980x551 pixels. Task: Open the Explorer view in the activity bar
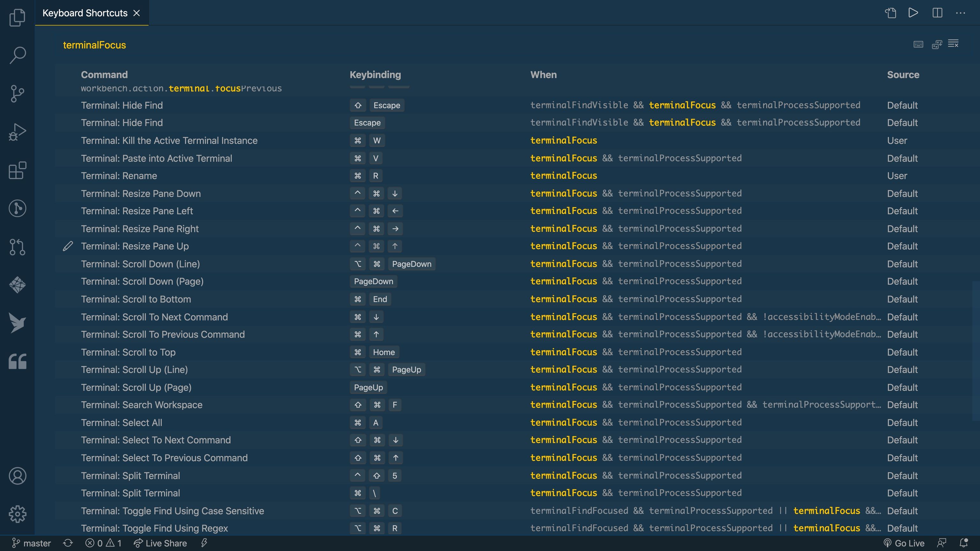17,18
